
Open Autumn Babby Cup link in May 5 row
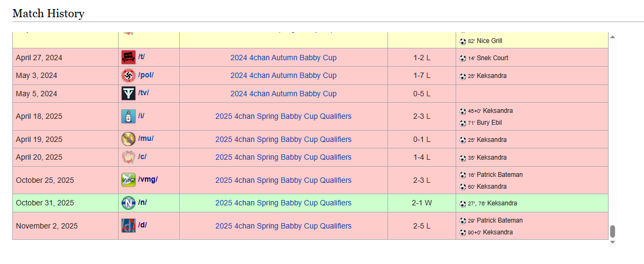pyautogui.click(x=283, y=94)
